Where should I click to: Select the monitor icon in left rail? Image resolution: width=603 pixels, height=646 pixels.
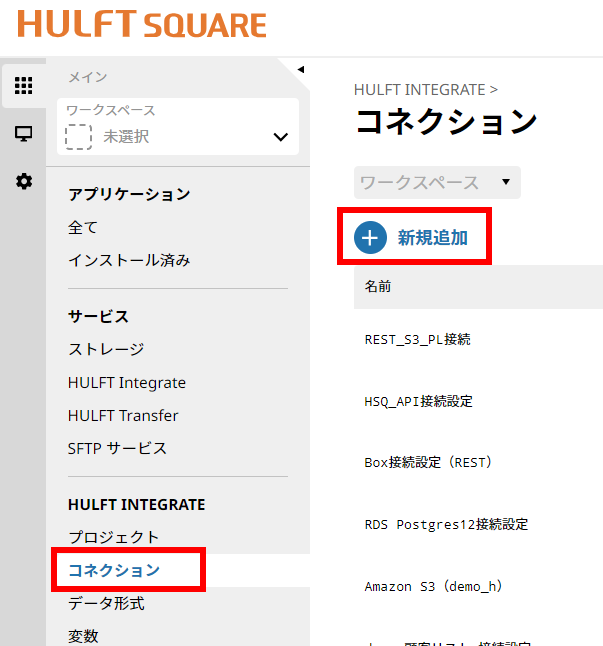23,133
